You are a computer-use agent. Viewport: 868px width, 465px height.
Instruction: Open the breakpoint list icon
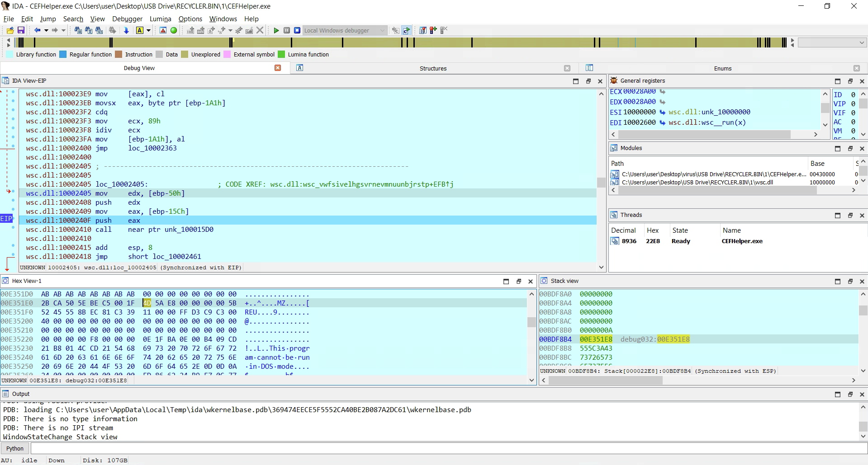(423, 30)
